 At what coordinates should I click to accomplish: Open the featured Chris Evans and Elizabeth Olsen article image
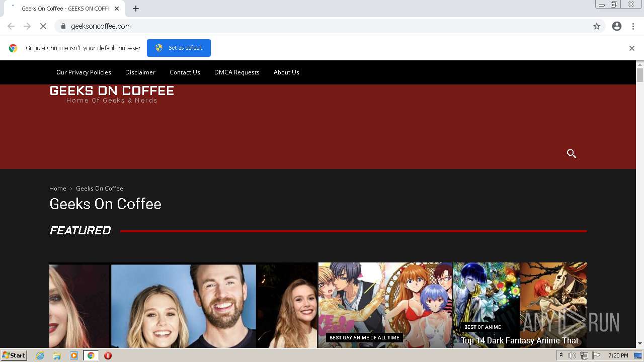(183, 305)
